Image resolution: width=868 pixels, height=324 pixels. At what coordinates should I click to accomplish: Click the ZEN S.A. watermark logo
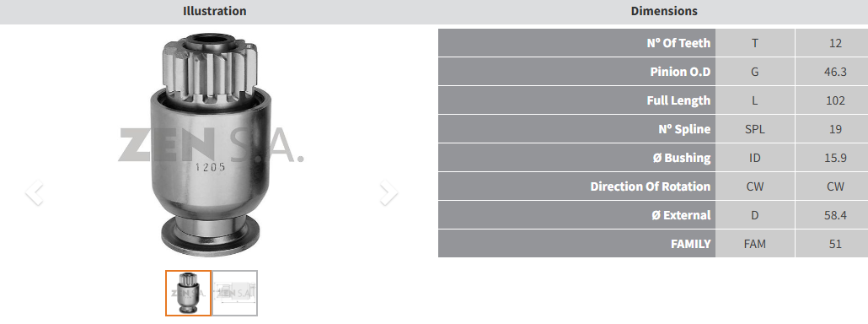[x=211, y=145]
